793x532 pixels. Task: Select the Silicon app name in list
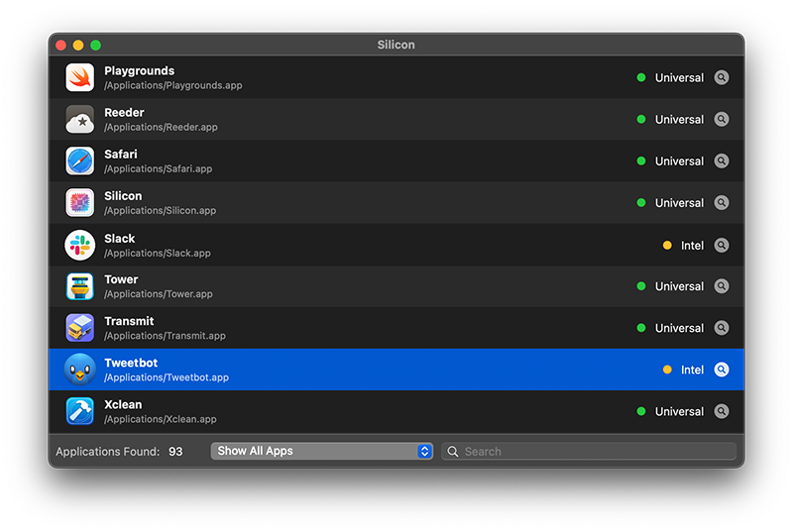(123, 196)
